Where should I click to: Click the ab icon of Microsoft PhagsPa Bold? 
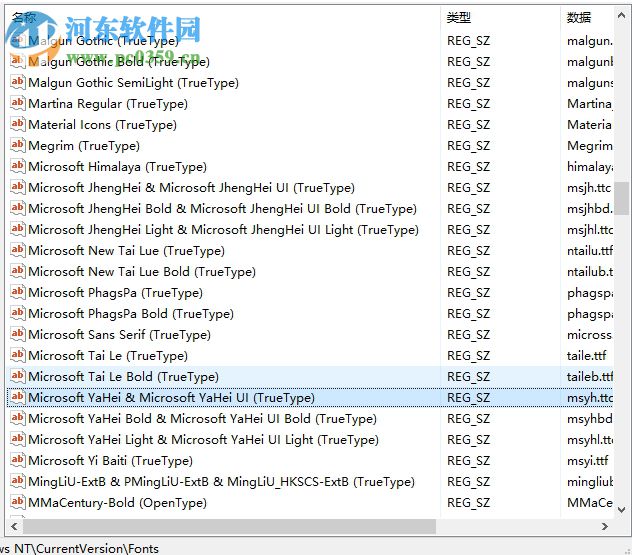pos(17,312)
